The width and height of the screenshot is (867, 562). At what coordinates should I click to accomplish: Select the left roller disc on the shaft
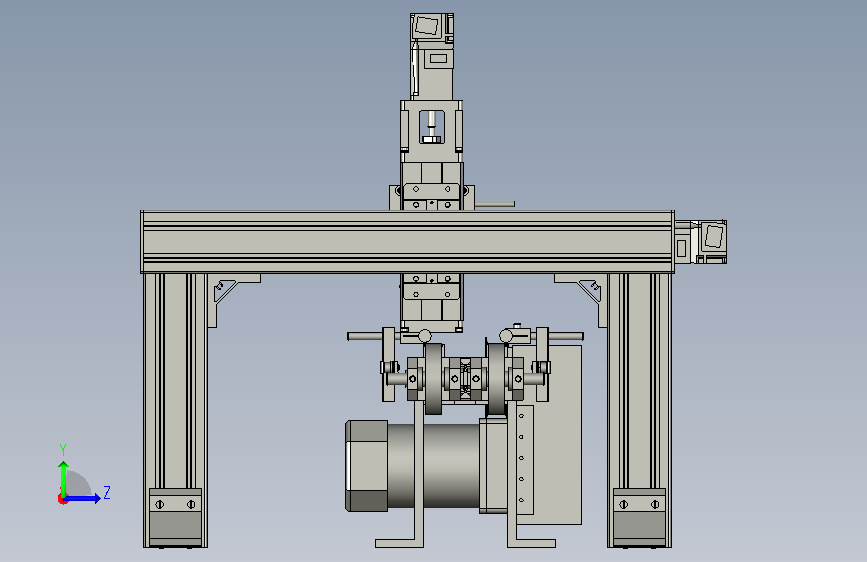(434, 379)
